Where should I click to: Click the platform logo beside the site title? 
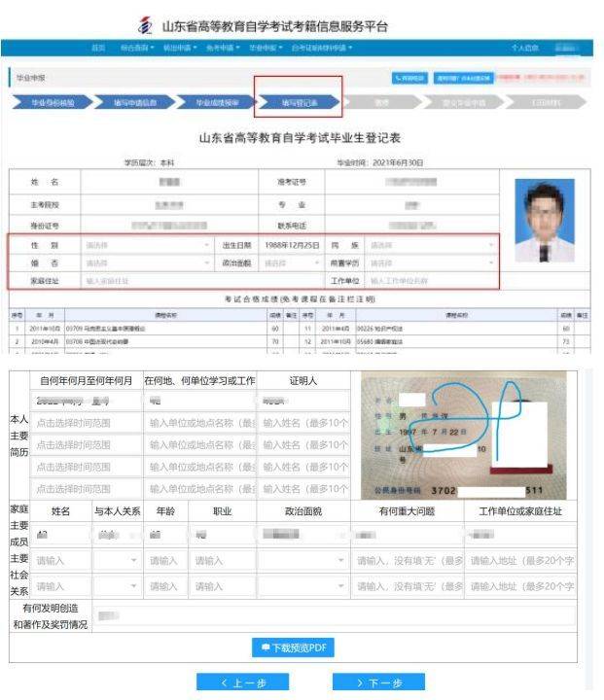click(145, 25)
